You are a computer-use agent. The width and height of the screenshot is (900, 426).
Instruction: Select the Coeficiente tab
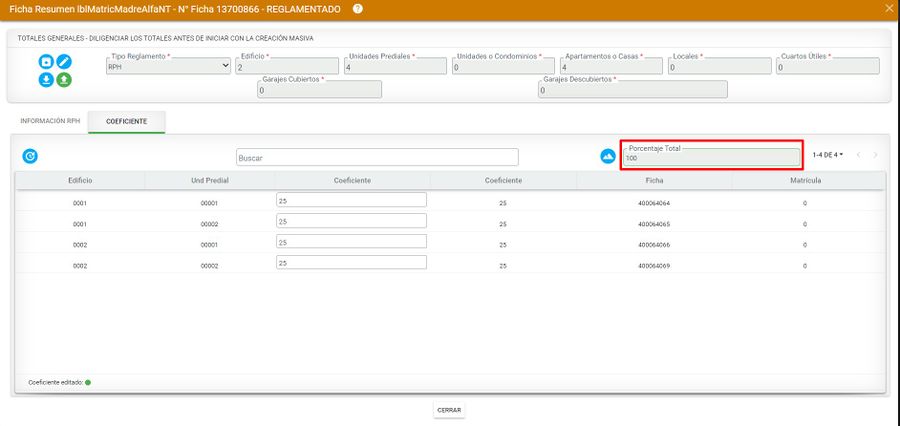pos(127,121)
